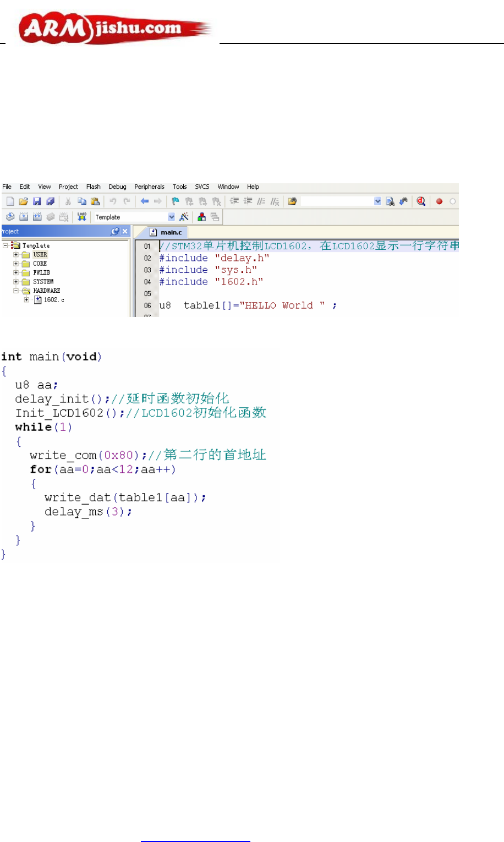Open the search text combo box dropdown
Viewport: 504px width, 842px height.
[x=377, y=201]
